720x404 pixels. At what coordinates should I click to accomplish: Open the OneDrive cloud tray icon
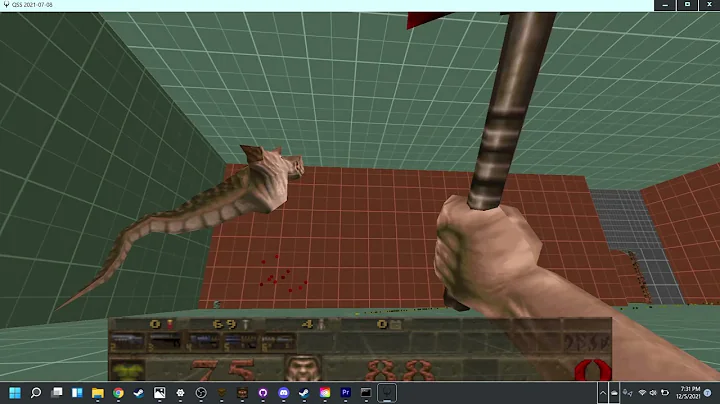click(x=614, y=393)
